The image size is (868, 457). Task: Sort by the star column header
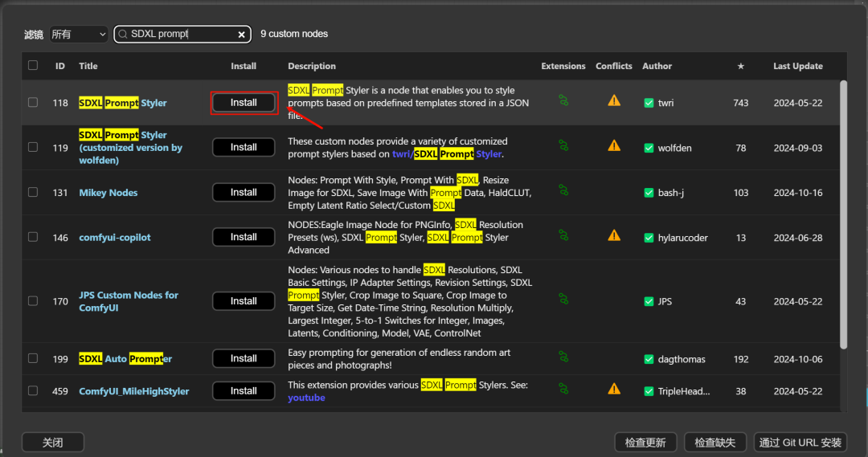741,66
